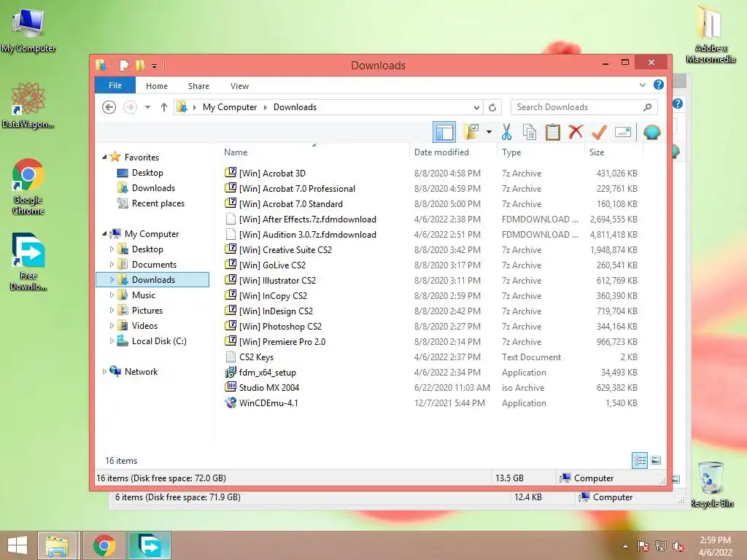Open the Windows Start button
Screen dimensions: 747x560
18,545
